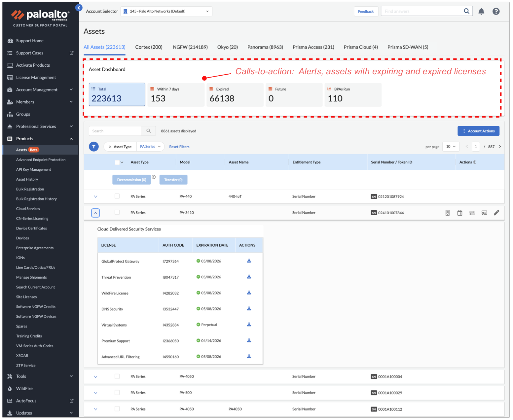Image resolution: width=513 pixels, height=420 pixels.
Task: Download Virtual Systems license key
Action: [249, 325]
